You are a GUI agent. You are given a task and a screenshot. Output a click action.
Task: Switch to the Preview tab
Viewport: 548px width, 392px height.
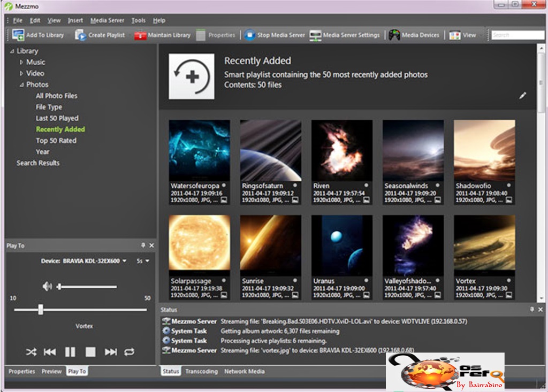52,371
